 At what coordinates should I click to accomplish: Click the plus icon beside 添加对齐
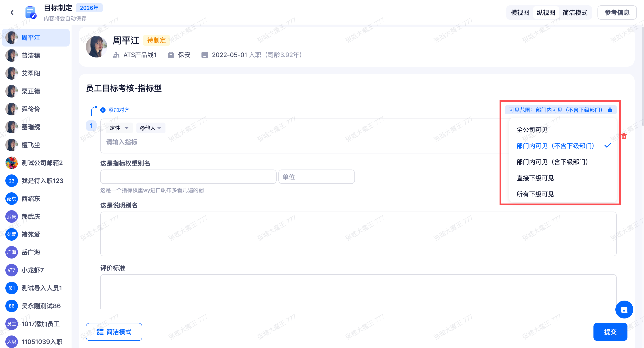point(103,110)
